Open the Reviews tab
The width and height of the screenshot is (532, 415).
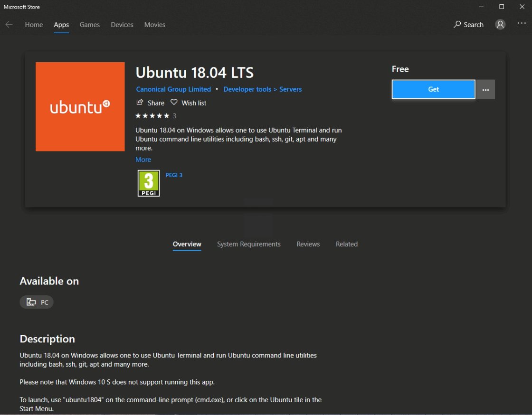click(x=308, y=244)
